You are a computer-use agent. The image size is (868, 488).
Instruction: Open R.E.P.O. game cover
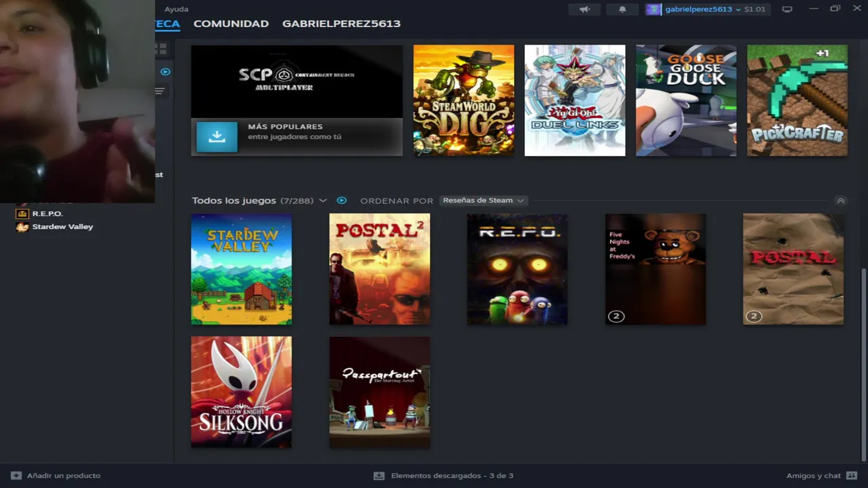[517, 269]
